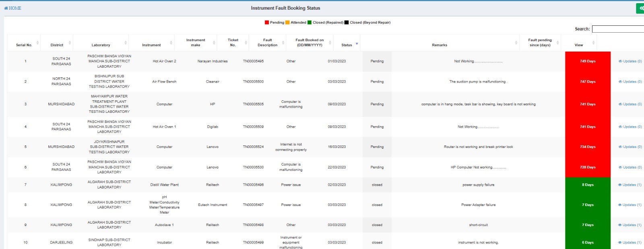Go to HOME link
644x249 pixels.
12,8
